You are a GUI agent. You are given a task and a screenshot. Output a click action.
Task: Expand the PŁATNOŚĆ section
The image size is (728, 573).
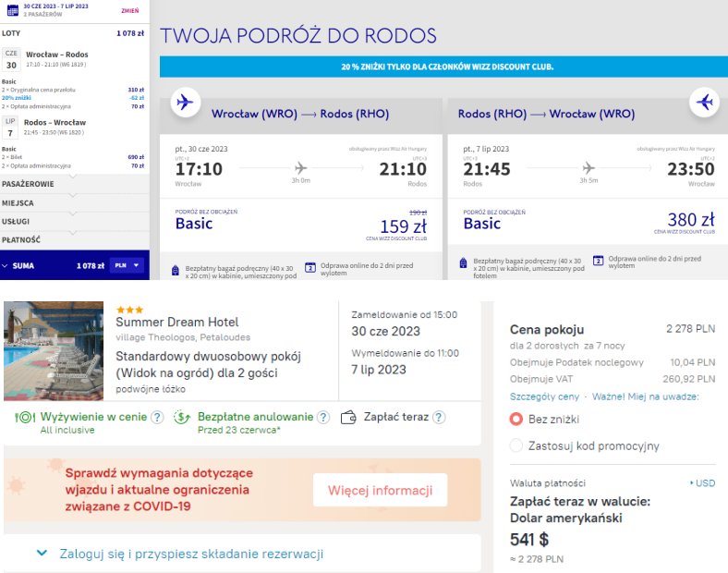click(x=75, y=240)
